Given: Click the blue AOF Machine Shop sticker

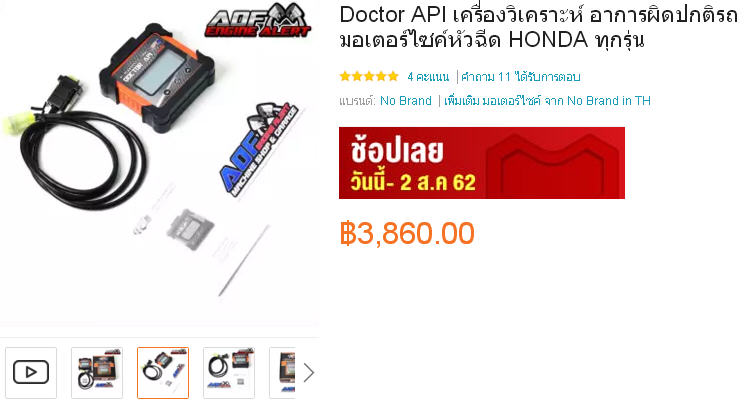Looking at the screenshot, I should pos(259,150).
